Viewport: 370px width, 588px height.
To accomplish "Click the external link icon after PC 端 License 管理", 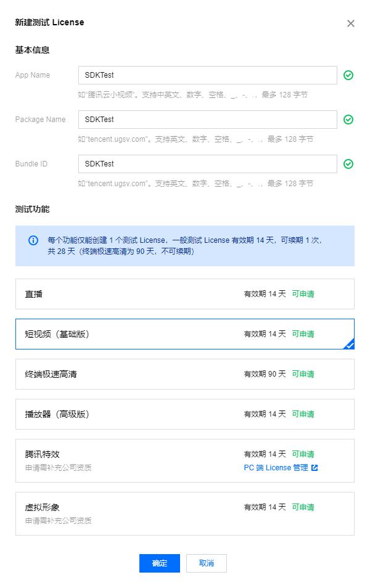I will click(314, 468).
